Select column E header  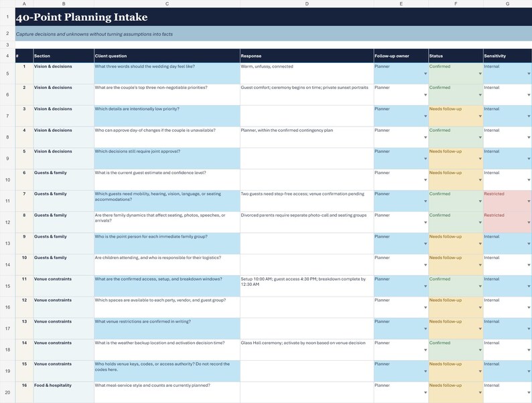coord(401,4)
